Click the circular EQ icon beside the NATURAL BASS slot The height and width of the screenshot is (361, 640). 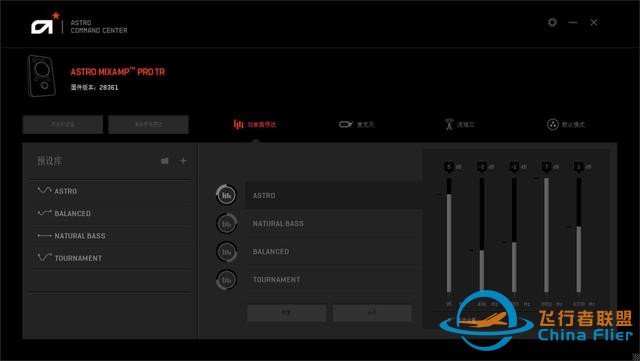click(x=227, y=223)
